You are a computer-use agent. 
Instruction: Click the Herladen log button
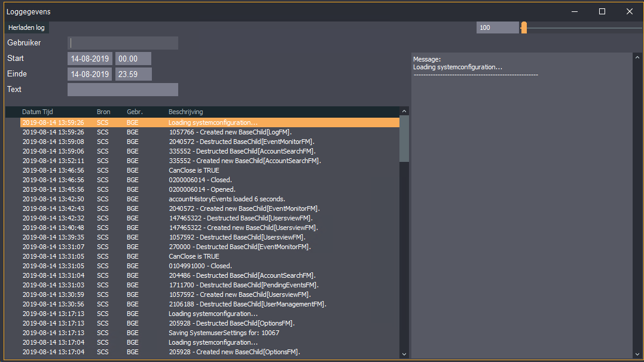pyautogui.click(x=26, y=27)
